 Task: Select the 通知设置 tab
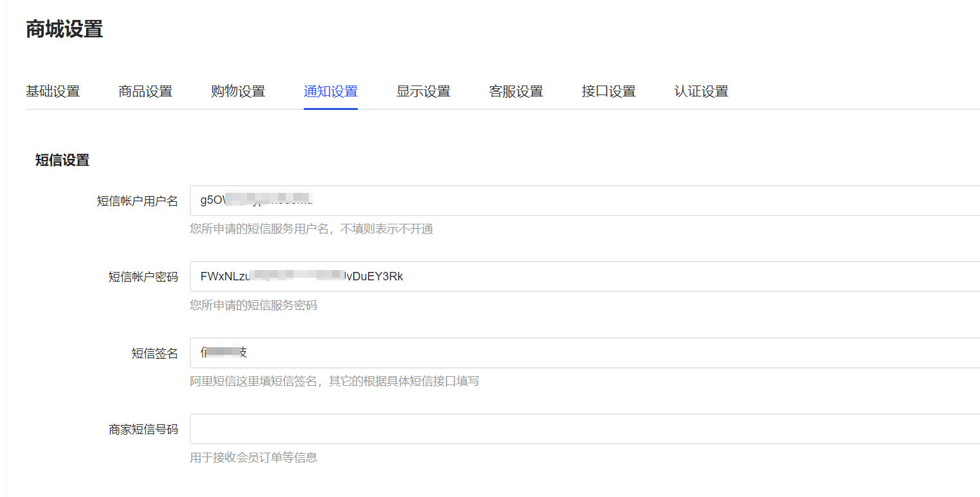pyautogui.click(x=331, y=91)
